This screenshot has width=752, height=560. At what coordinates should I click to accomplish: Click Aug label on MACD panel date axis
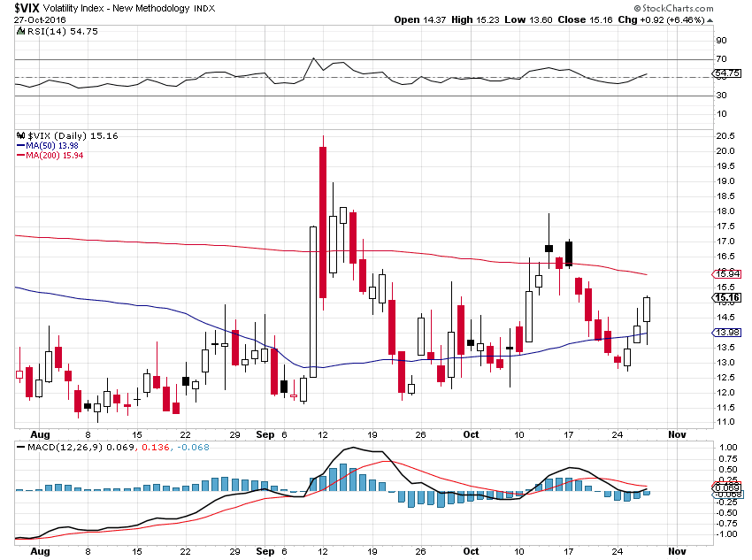click(40, 551)
